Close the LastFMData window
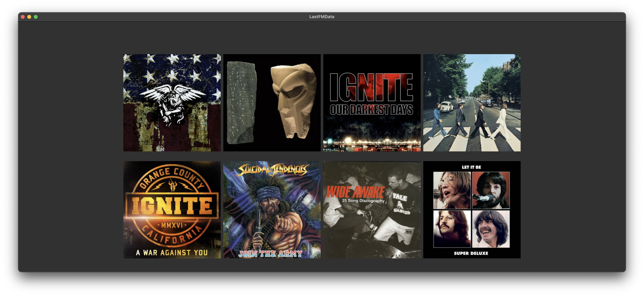Image resolution: width=644 pixels, height=296 pixels. tap(23, 17)
